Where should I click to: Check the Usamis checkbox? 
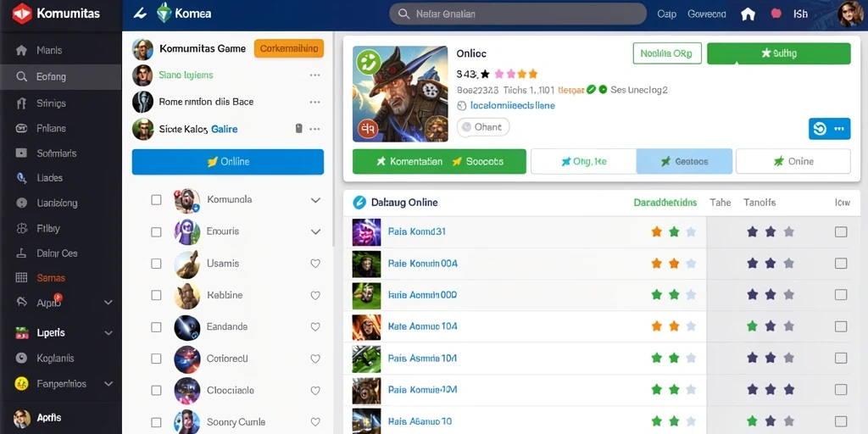[156, 264]
